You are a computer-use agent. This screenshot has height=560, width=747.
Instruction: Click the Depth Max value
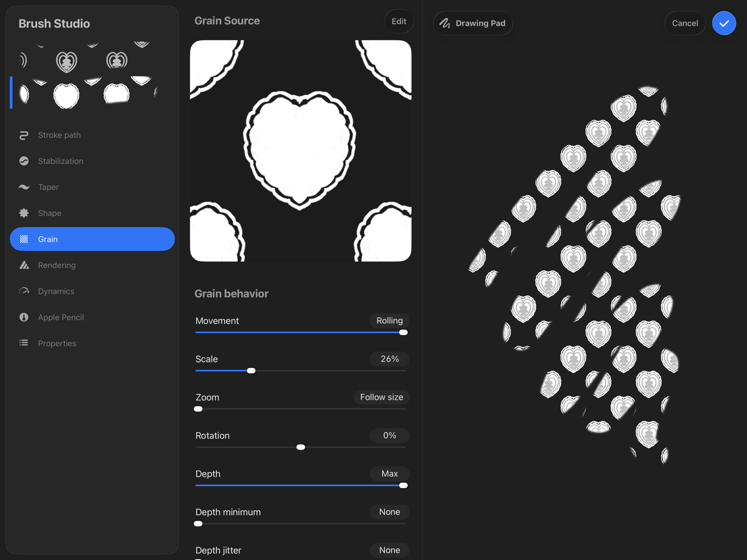390,473
